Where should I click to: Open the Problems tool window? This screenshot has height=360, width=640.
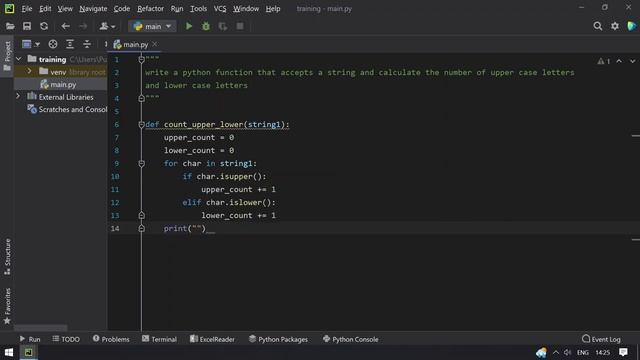point(111,339)
